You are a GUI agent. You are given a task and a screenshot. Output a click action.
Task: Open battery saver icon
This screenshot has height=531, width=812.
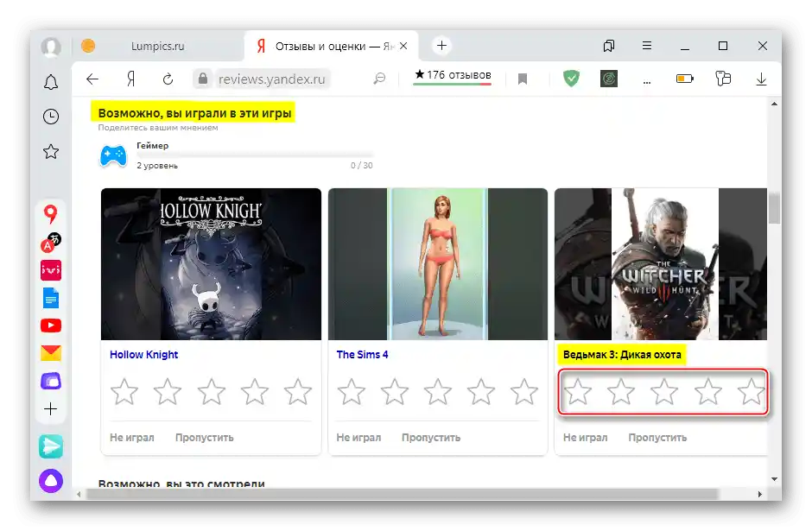[685, 79]
